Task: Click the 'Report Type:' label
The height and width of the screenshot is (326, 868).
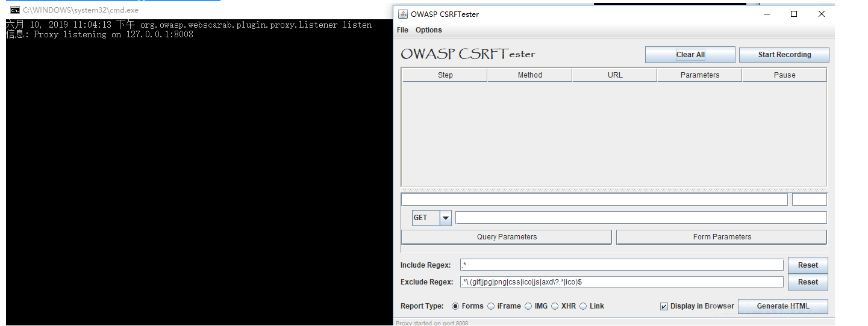Action: (x=422, y=306)
